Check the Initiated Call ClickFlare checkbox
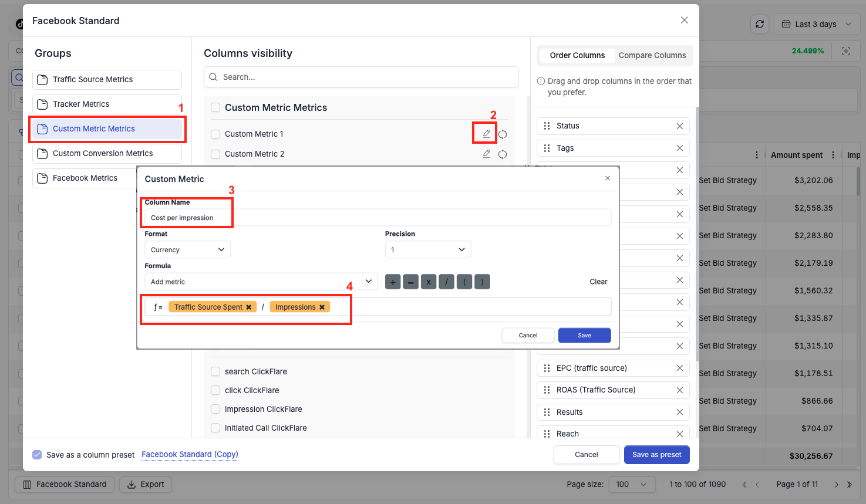 [215, 428]
